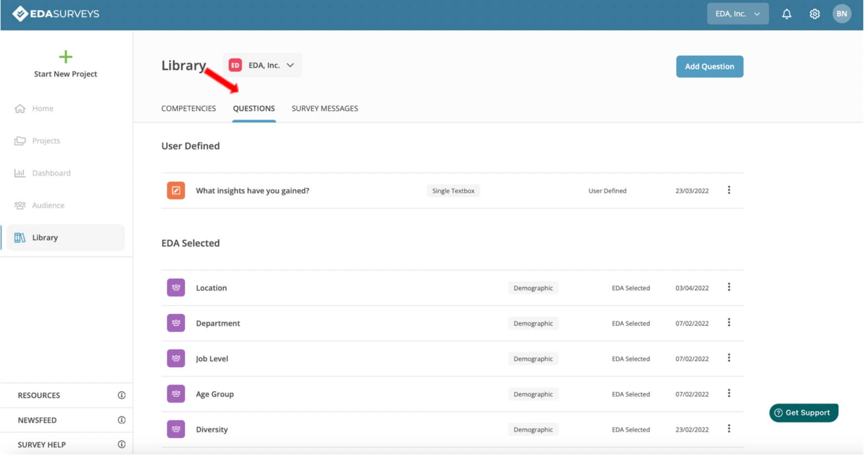The image size is (868, 456).
Task: Open the kebab menu for Department row
Action: pos(729,323)
